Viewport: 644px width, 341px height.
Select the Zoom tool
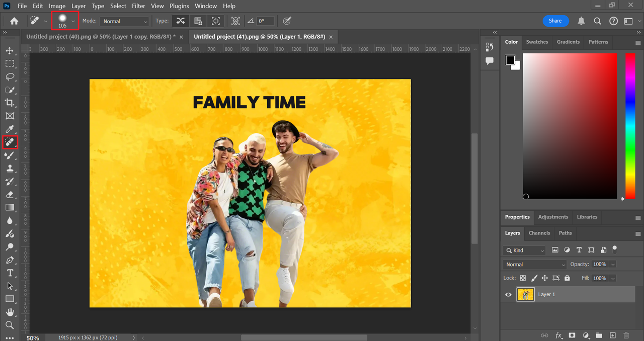tap(10, 325)
